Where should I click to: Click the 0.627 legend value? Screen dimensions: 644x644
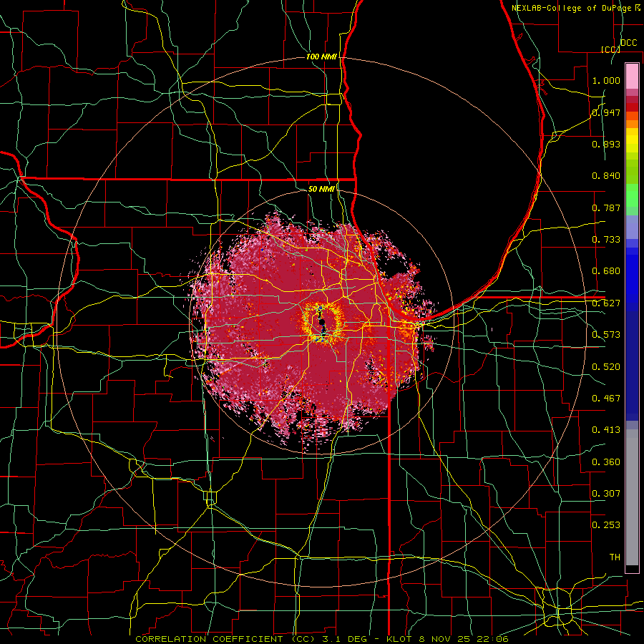[x=606, y=303]
